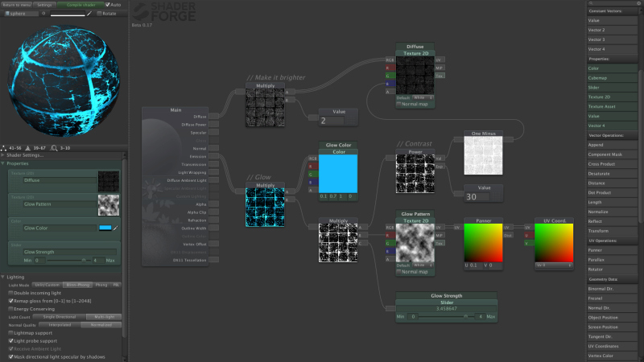Click the vertex count icon under the preview
This screenshot has width=644, height=362.
coord(4,148)
